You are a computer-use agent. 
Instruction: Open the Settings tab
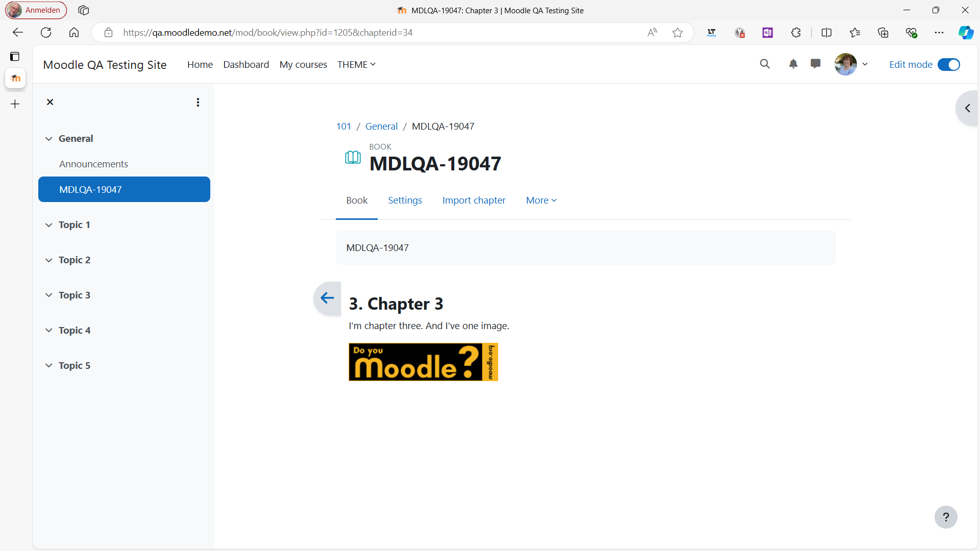(405, 201)
